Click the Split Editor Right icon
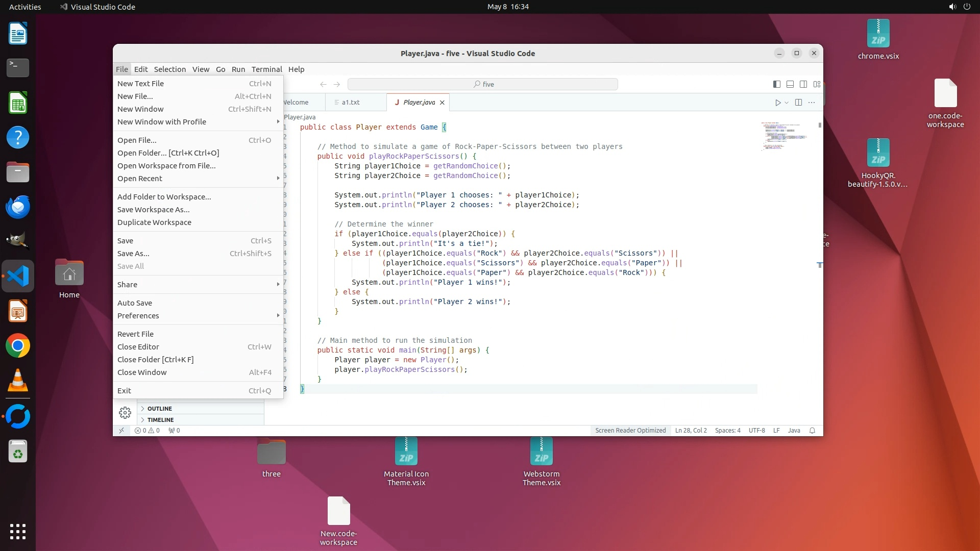980x551 pixels. click(x=799, y=103)
